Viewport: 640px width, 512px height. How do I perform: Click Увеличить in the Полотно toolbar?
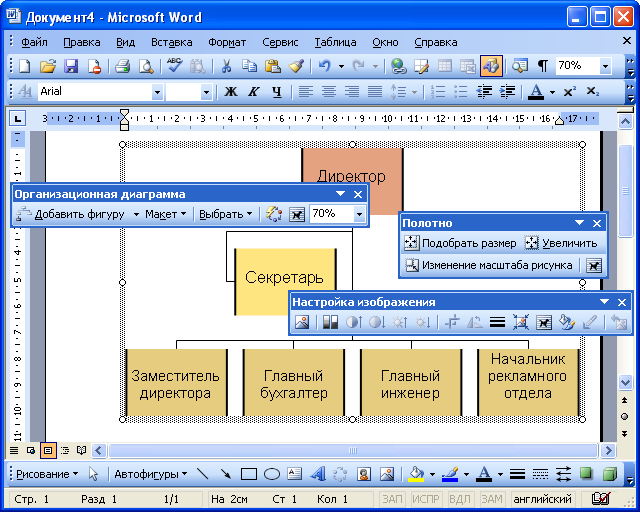[561, 243]
